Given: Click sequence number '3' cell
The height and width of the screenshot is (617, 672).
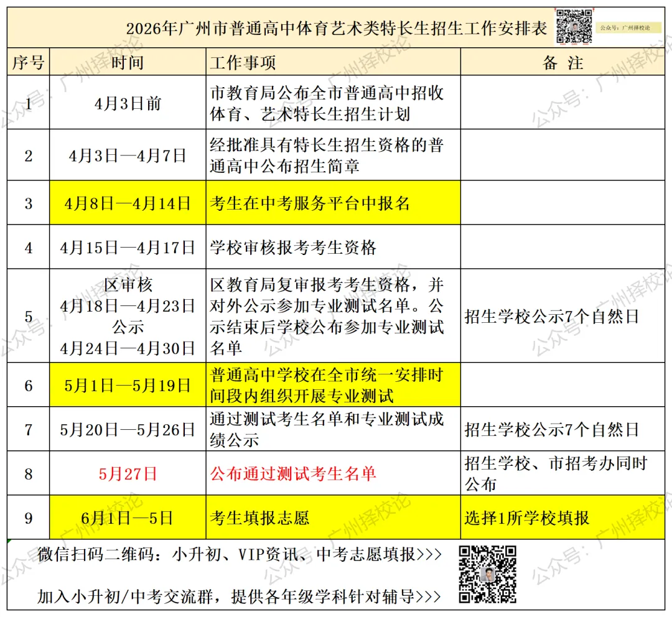Looking at the screenshot, I should 28,203.
